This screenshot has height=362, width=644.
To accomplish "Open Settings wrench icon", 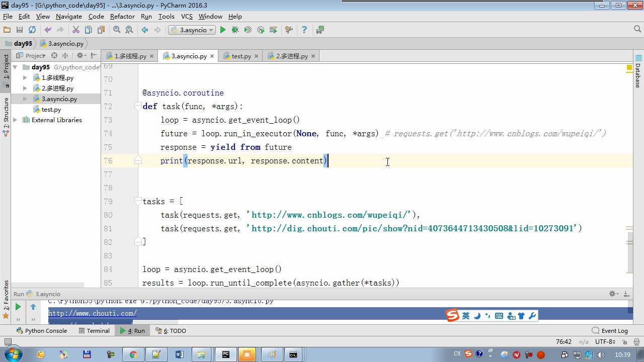I will tap(289, 30).
